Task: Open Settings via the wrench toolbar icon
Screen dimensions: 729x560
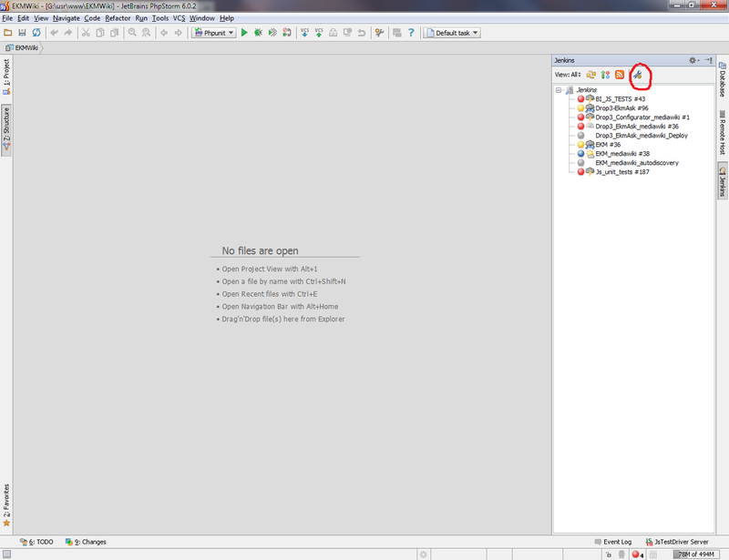Action: (x=379, y=33)
